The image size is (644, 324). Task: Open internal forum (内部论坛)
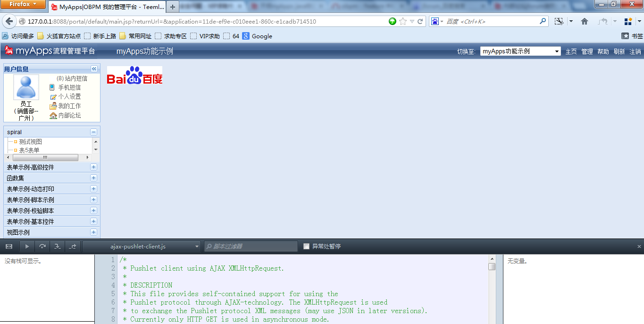[69, 115]
